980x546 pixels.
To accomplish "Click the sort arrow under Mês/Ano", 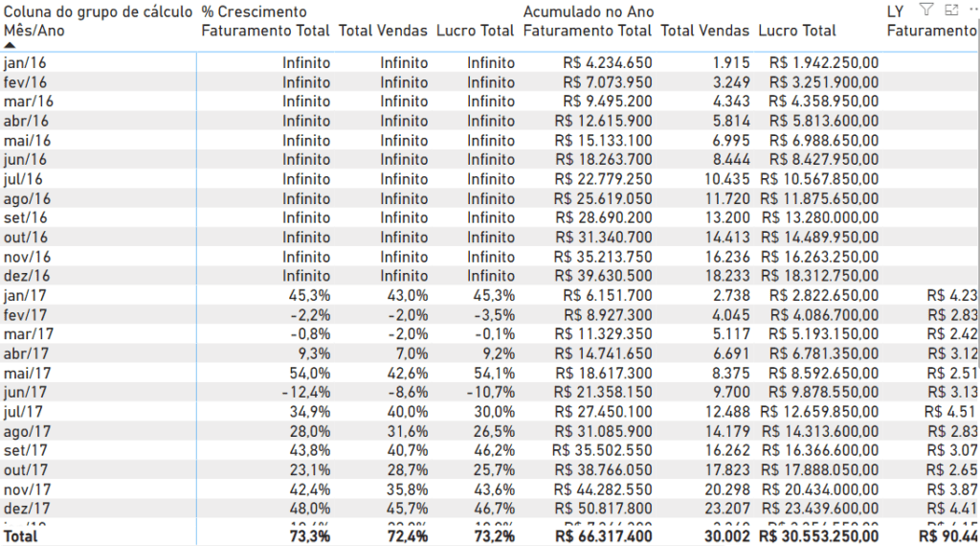I will [10, 45].
